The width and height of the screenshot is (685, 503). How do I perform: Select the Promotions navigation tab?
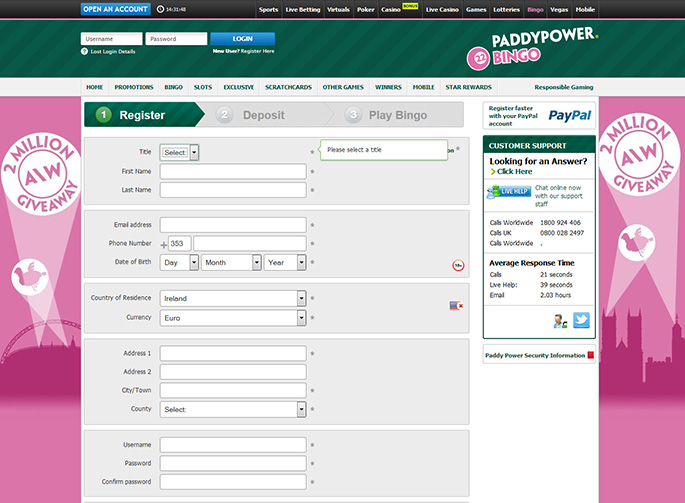tap(134, 87)
